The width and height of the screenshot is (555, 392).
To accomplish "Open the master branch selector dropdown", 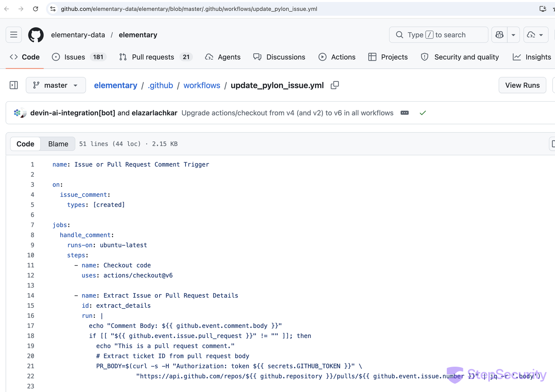I will tap(56, 85).
